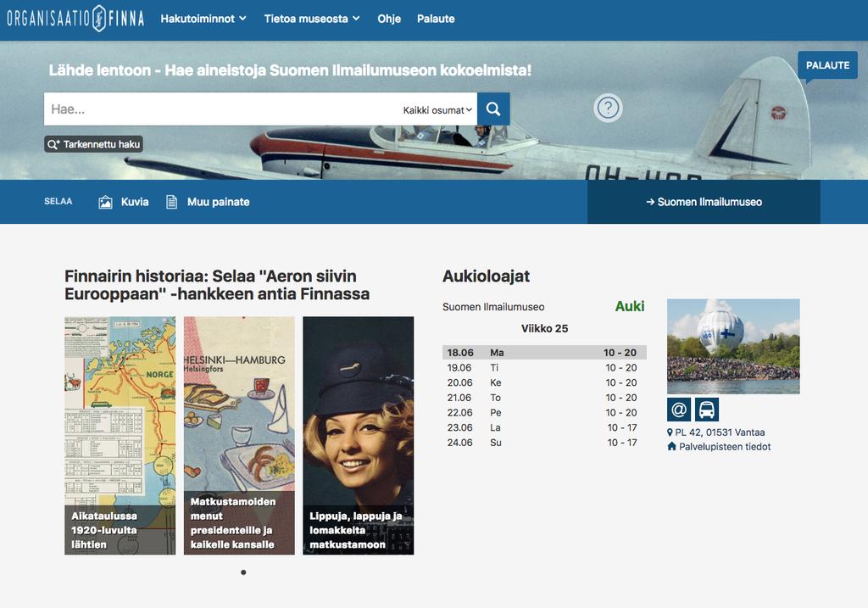Click the email at-sign icon
868x608 pixels.
679,410
